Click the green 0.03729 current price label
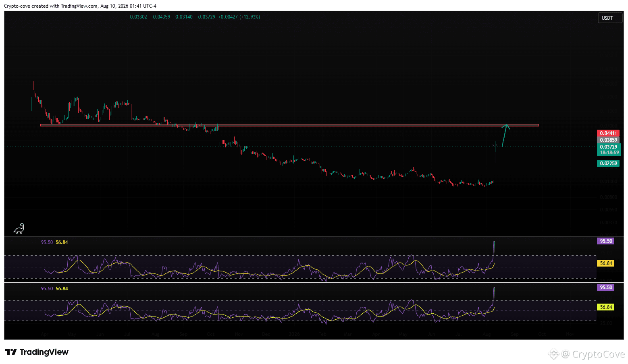The image size is (628, 364). [x=609, y=147]
